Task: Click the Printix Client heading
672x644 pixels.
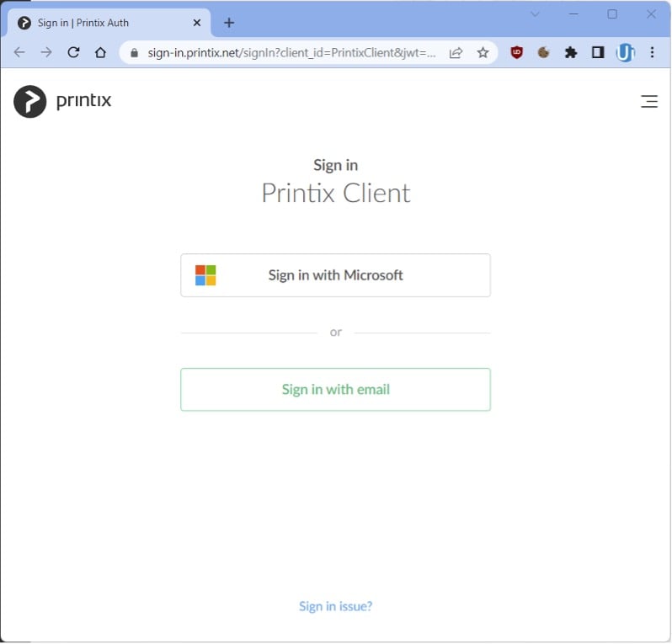Action: tap(335, 193)
